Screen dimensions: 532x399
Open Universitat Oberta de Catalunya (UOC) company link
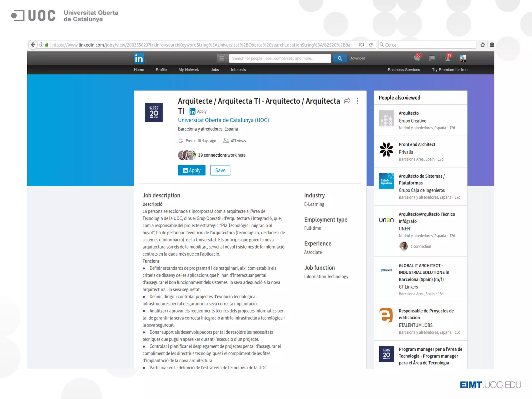coord(223,120)
